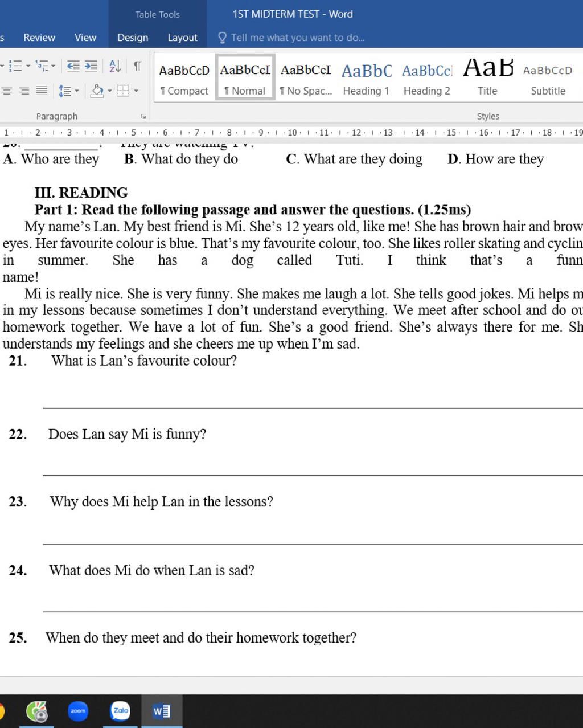This screenshot has width=583, height=728.
Task: Click Tell me what you want to do box
Action: [x=297, y=38]
